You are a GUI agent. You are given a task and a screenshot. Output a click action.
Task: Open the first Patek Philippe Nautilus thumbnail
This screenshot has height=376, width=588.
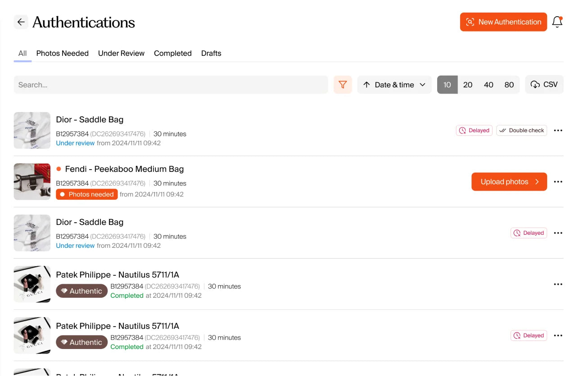(x=32, y=284)
